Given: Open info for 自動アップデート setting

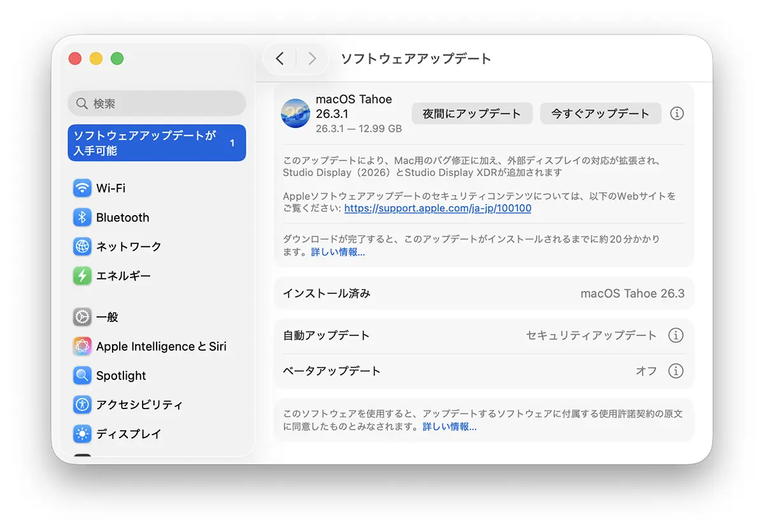Looking at the screenshot, I should [677, 335].
